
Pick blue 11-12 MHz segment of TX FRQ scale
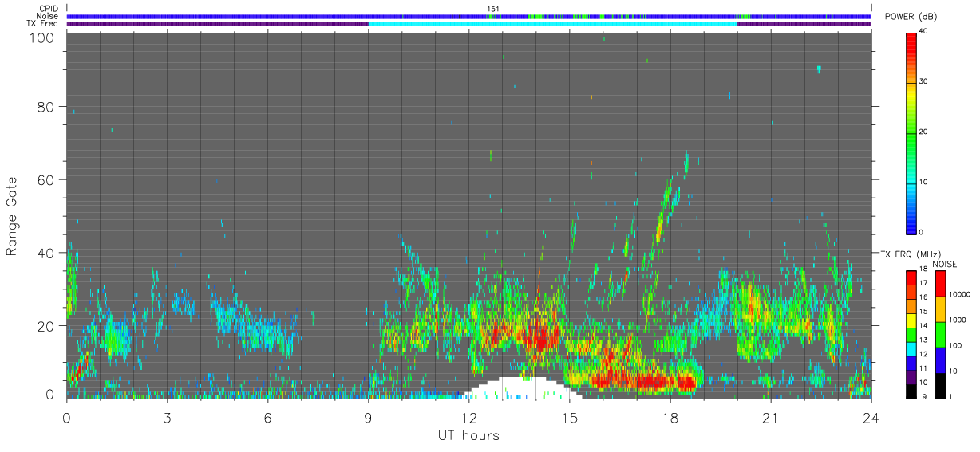click(911, 364)
